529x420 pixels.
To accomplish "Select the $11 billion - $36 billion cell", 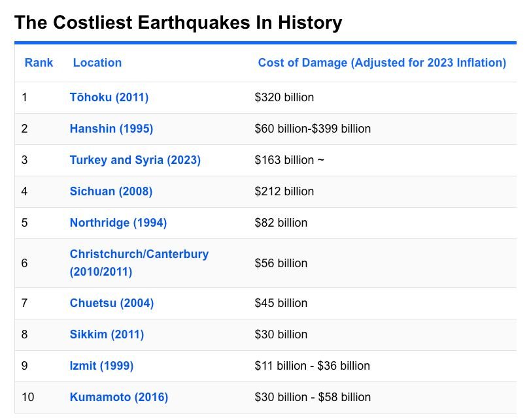I will pyautogui.click(x=312, y=366).
